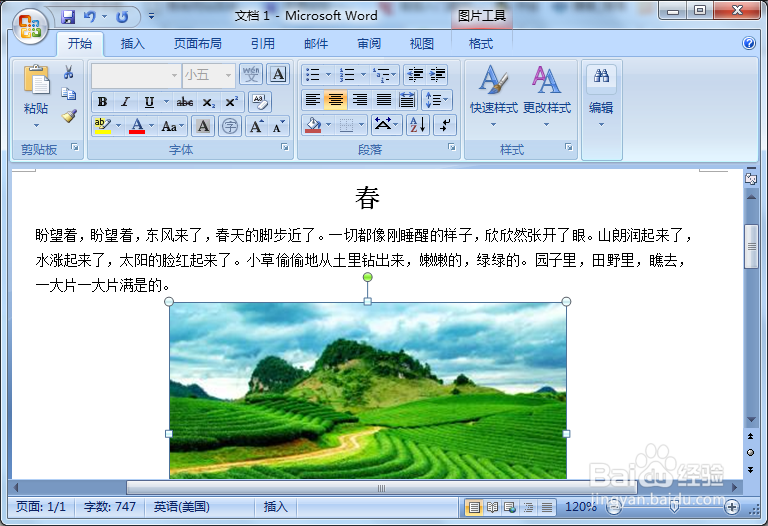Apply distributed alignment

point(408,100)
